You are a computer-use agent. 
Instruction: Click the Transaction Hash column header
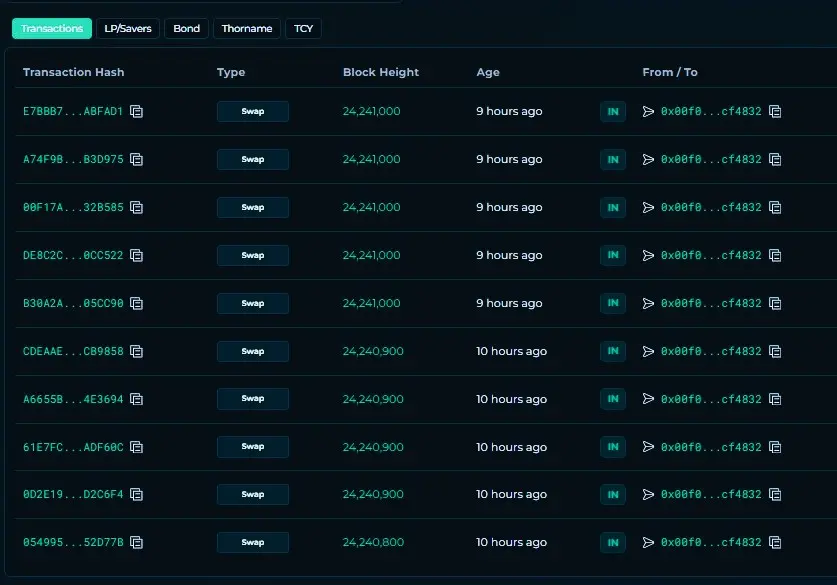coord(74,72)
